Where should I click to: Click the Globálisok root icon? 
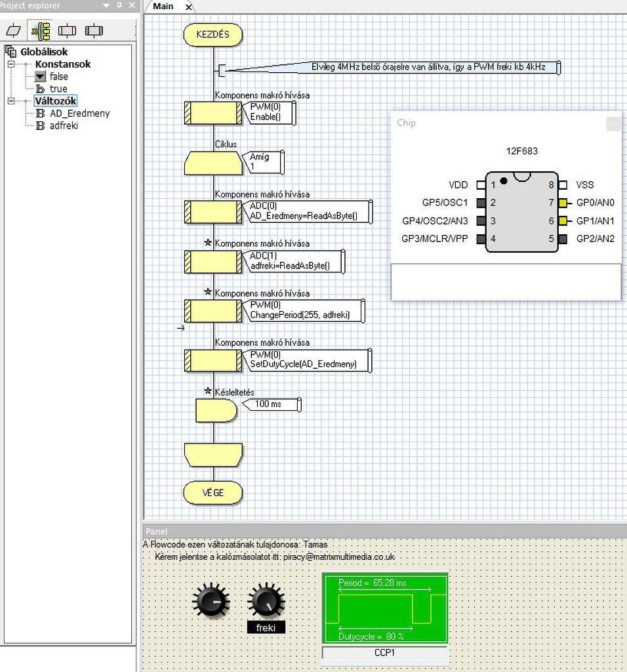[x=11, y=51]
